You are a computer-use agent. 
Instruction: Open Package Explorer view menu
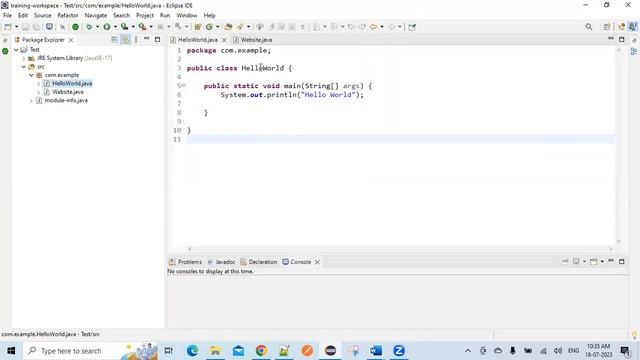tap(136, 40)
